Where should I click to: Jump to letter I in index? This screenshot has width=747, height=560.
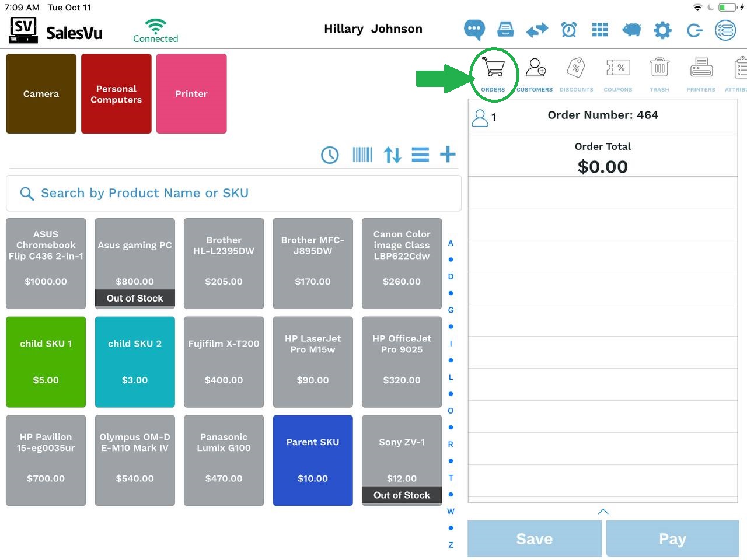(x=451, y=344)
